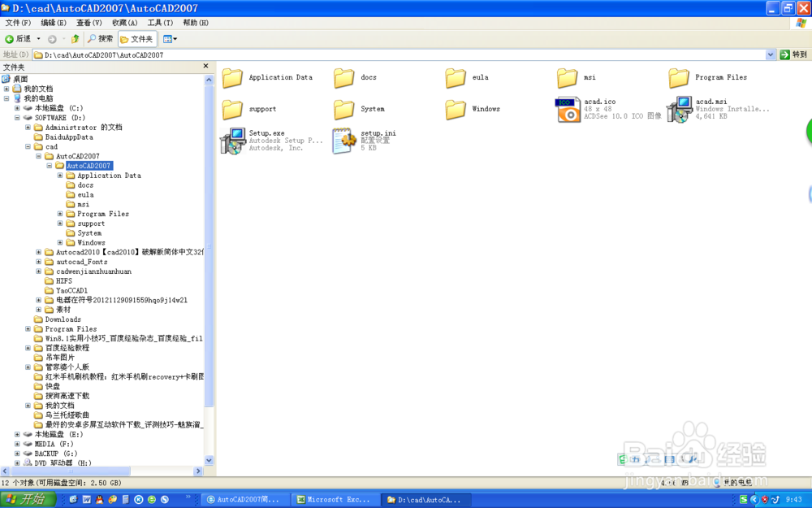The image size is (812, 508).
Task: Click the Back arrow toolbar button
Action: click(18, 39)
